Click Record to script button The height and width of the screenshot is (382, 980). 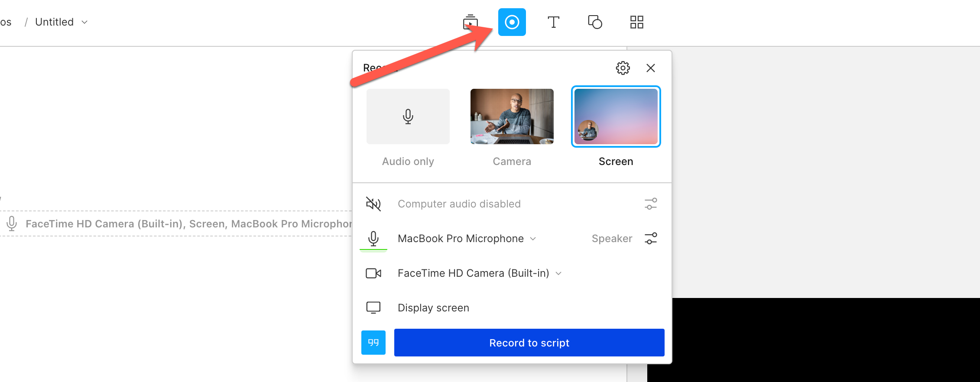529,343
